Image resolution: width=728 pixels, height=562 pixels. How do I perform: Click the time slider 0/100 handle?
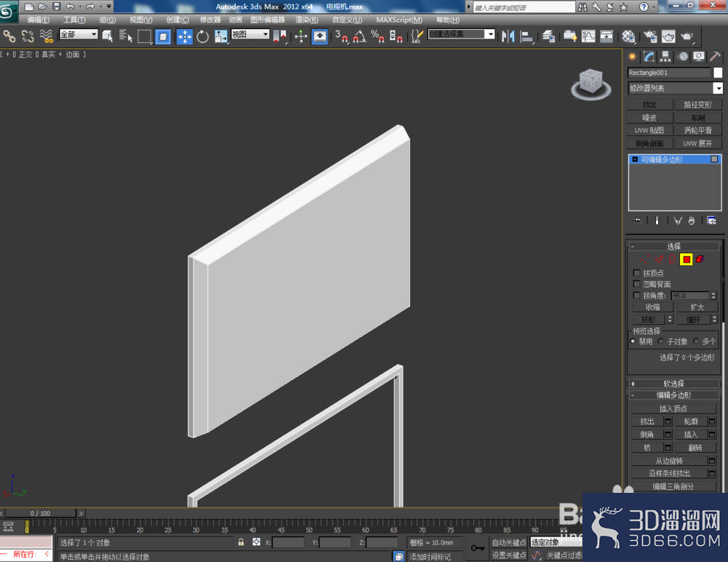tap(40, 513)
